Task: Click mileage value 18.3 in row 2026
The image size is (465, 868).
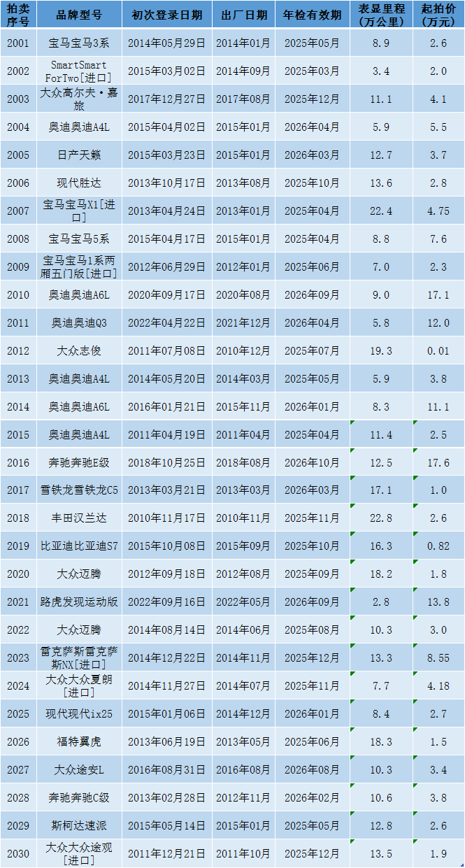Action: 381,741
